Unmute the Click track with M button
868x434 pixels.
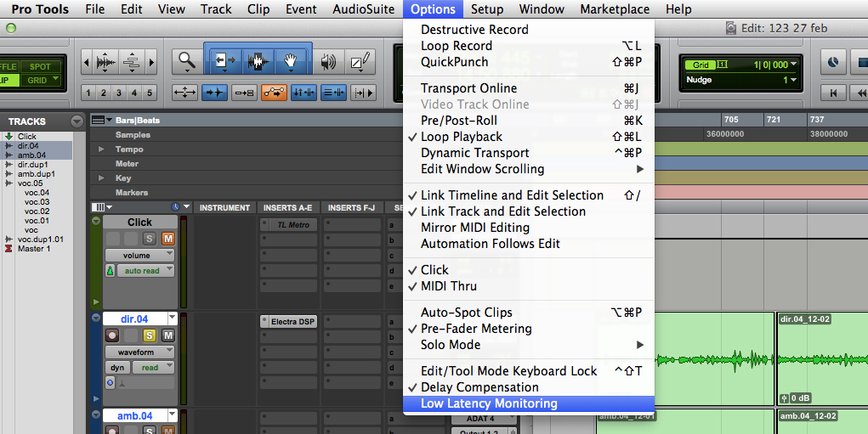[x=167, y=239]
